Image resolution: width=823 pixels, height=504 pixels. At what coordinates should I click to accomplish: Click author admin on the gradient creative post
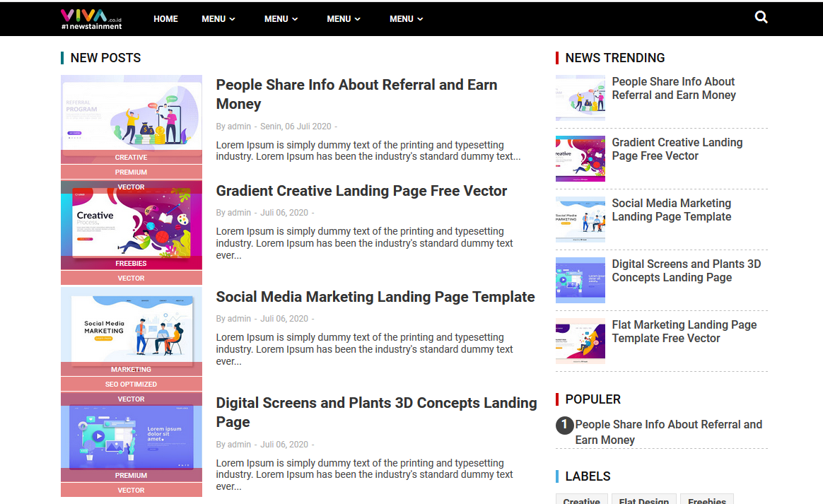click(239, 213)
